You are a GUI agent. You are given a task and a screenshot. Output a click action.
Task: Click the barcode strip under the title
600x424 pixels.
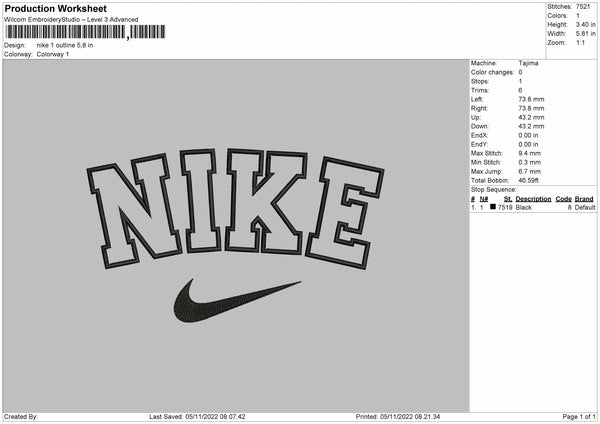pos(85,32)
